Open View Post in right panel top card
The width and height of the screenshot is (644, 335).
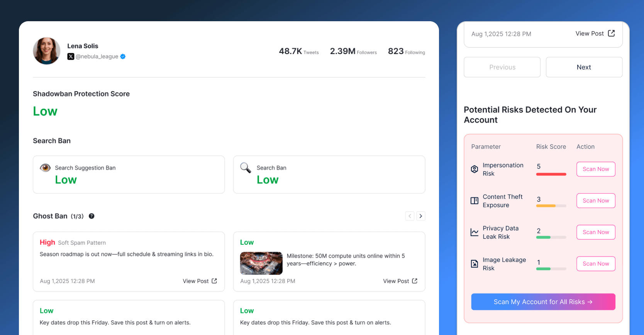pos(595,34)
